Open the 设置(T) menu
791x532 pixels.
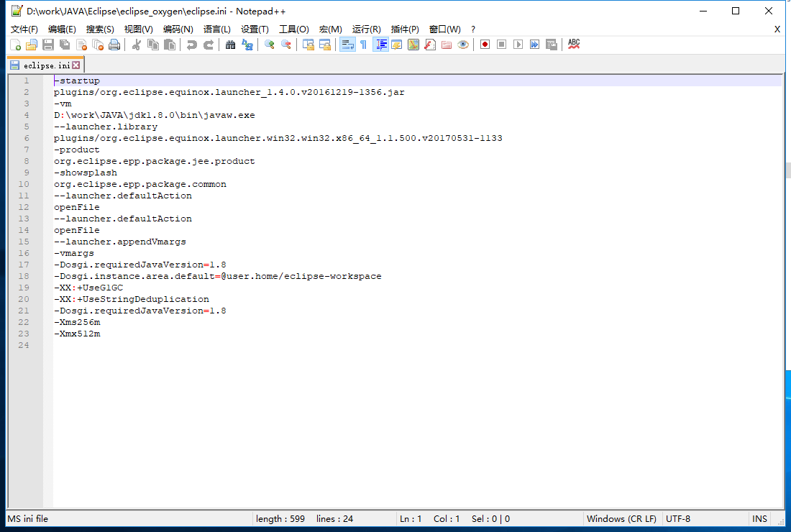(x=255, y=29)
